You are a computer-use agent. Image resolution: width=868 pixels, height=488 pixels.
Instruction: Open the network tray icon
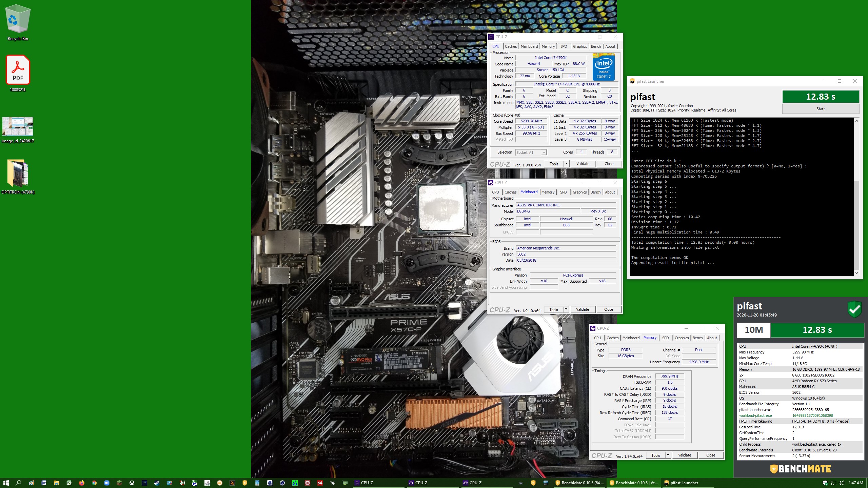(x=833, y=483)
